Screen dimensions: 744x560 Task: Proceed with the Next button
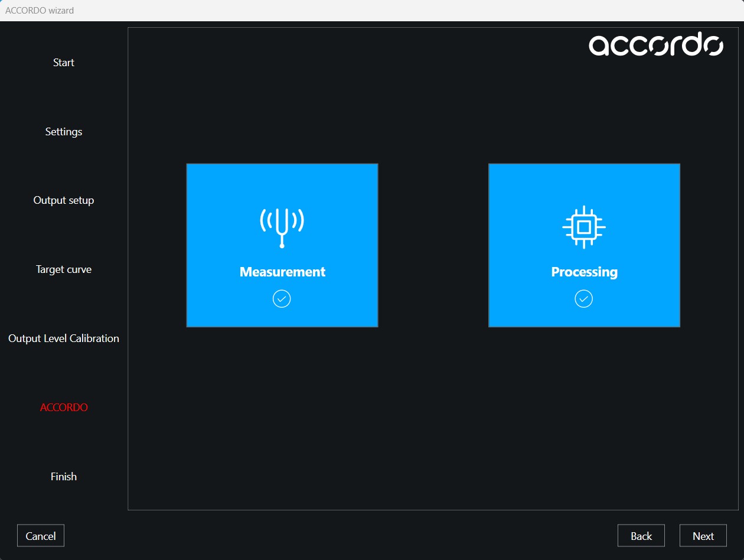click(x=703, y=536)
